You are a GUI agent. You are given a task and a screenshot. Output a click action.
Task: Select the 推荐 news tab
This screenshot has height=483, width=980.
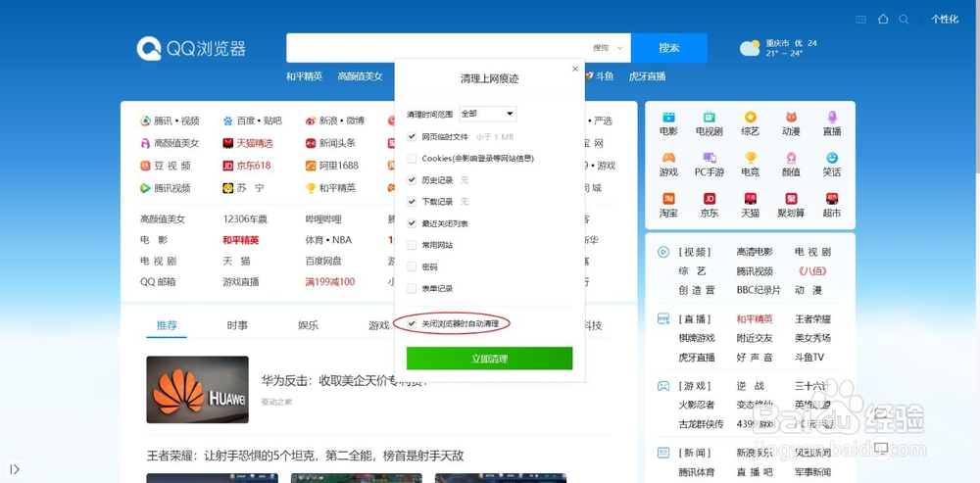pyautogui.click(x=167, y=325)
